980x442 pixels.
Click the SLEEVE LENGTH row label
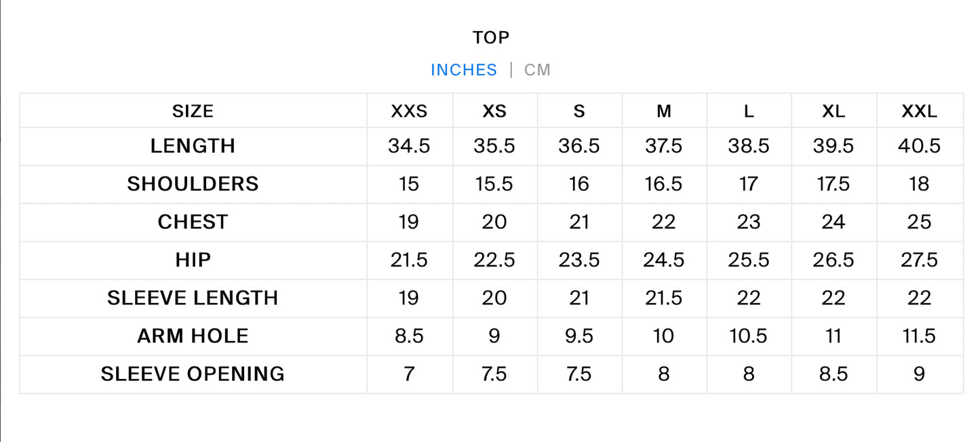(x=193, y=298)
